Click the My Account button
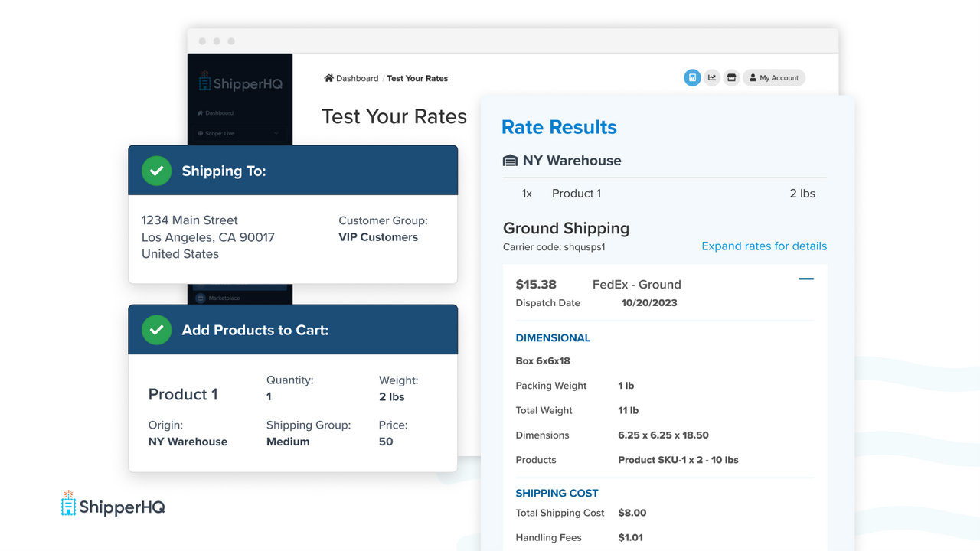 (x=774, y=77)
